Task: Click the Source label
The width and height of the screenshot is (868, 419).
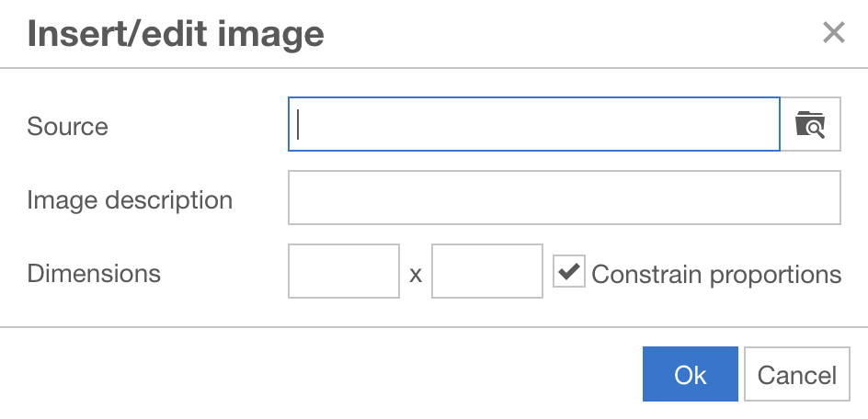Action: [x=67, y=126]
